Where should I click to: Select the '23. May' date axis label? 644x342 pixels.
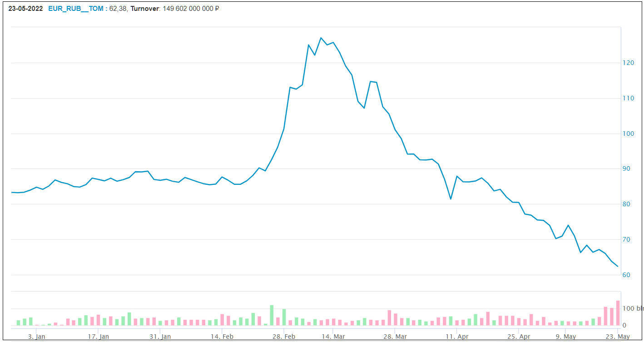click(618, 337)
